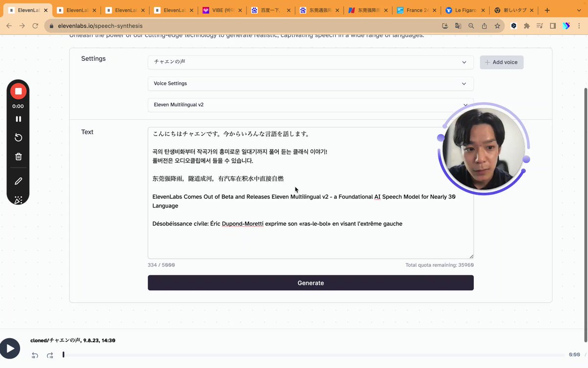Image resolution: width=588 pixels, height=368 pixels.
Task: Close the Le Figaro tab
Action: coord(483,10)
